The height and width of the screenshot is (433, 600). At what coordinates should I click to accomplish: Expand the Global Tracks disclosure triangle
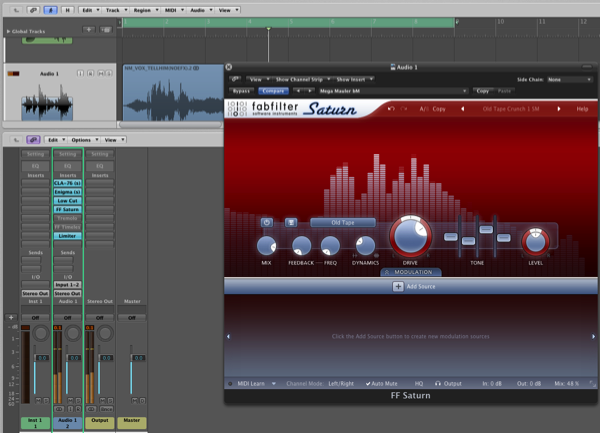click(x=8, y=32)
